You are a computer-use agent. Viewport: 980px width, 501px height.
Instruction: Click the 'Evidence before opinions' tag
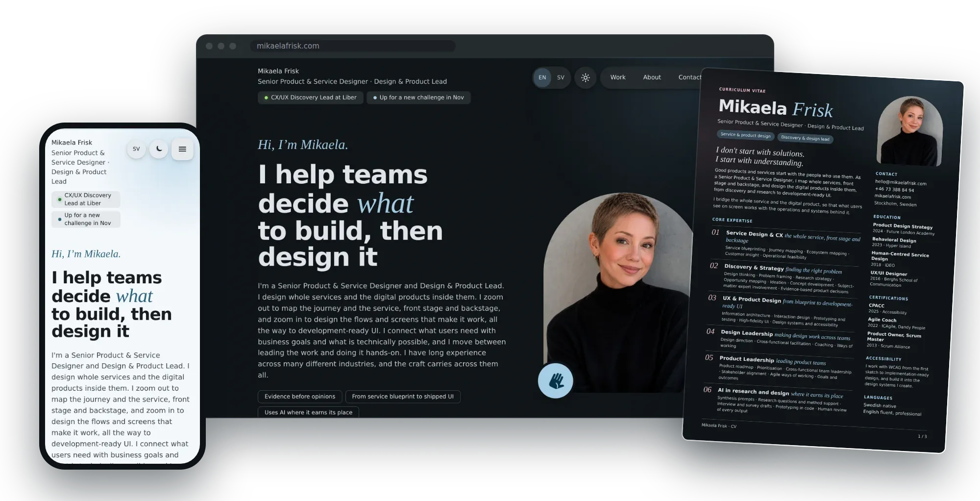[x=300, y=397]
